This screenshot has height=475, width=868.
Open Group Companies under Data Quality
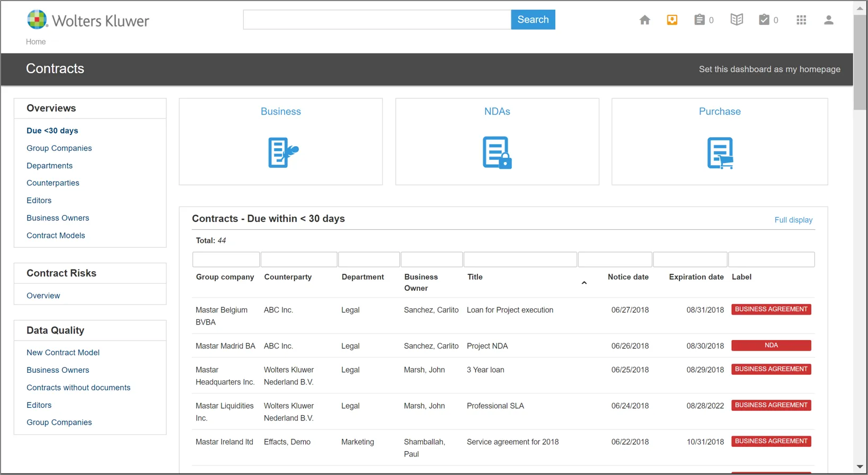pos(59,423)
